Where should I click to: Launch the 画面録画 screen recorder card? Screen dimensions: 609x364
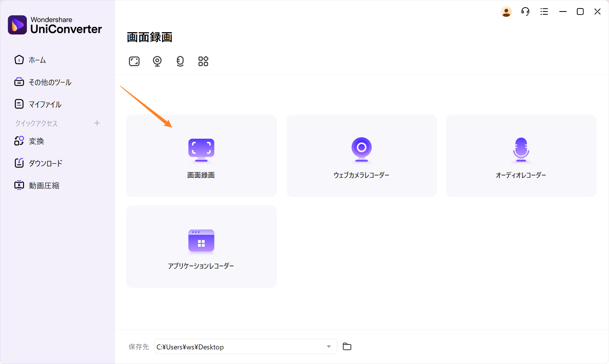point(201,156)
